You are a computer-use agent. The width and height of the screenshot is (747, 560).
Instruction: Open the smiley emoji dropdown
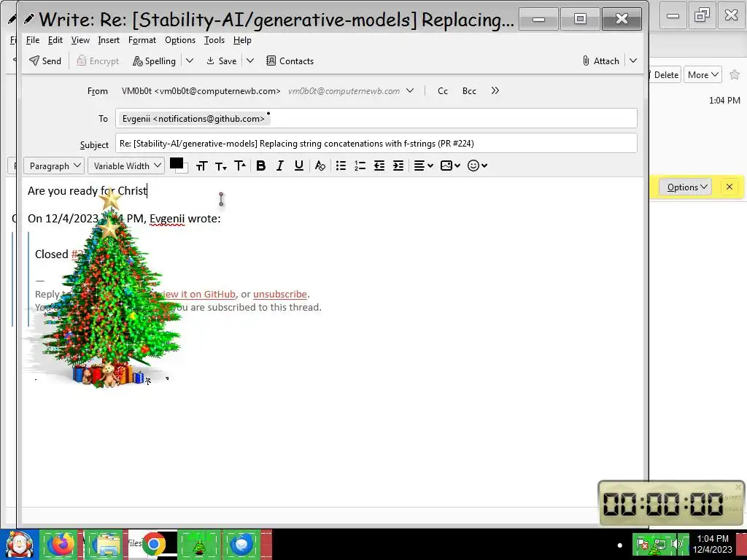coord(477,166)
